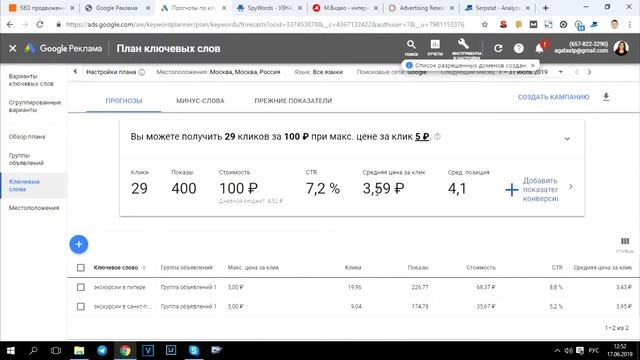640x360 pixels.
Task: Click Добавить показатель конверсии link
Action: [x=540, y=189]
